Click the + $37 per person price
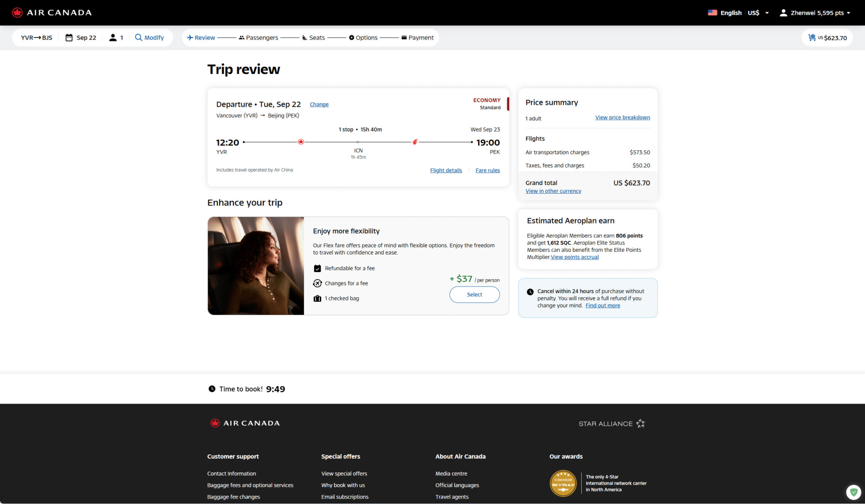This screenshot has height=504, width=865. tap(474, 279)
